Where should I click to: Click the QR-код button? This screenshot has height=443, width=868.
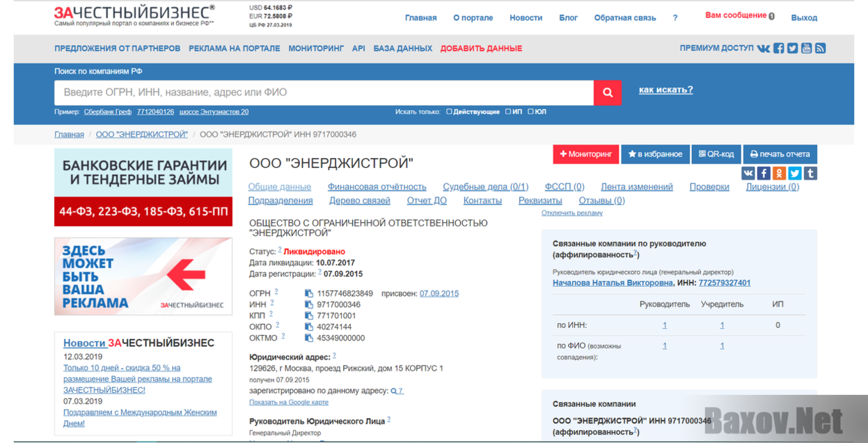tap(716, 154)
